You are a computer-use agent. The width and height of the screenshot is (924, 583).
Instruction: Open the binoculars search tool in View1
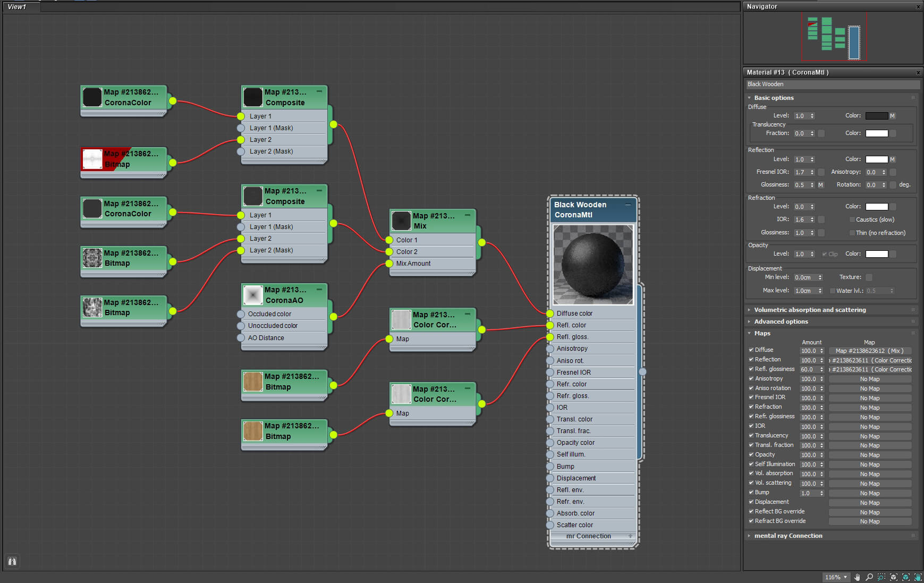point(12,561)
